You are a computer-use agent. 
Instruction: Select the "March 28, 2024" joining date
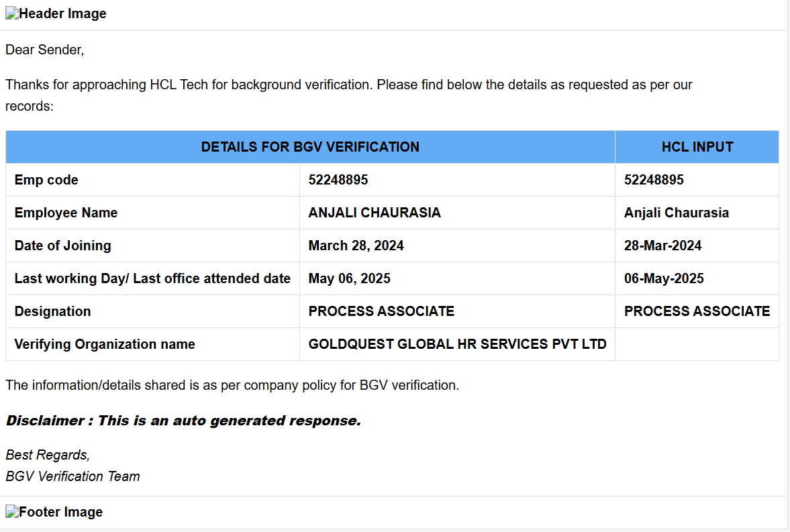point(356,246)
